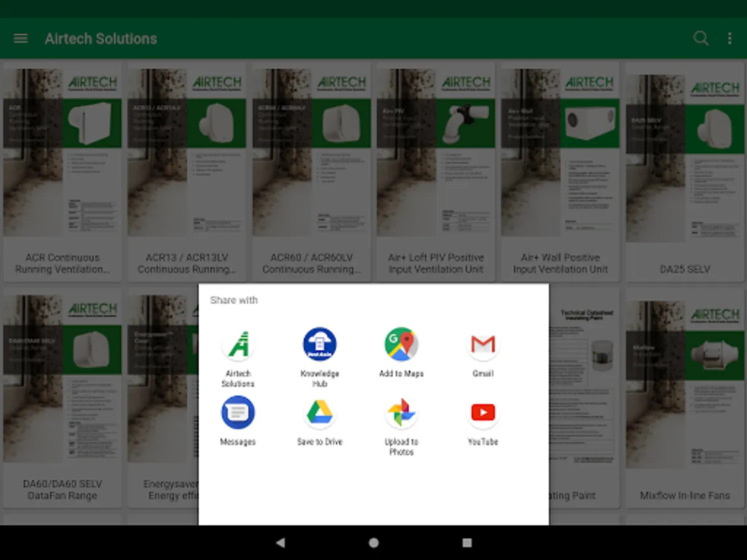Open ACR Continuous Running Ventilation datasheet thumbnail
747x560 pixels.
pyautogui.click(x=62, y=152)
